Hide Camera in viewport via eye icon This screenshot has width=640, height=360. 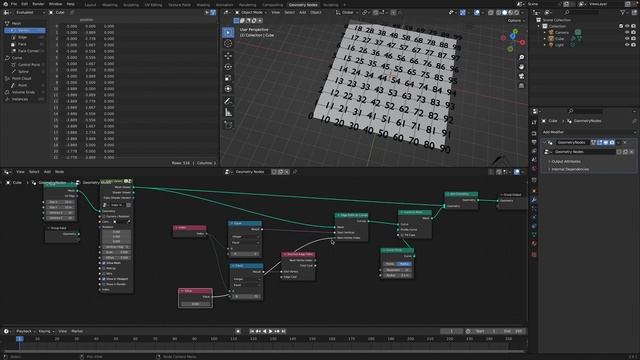(627, 32)
